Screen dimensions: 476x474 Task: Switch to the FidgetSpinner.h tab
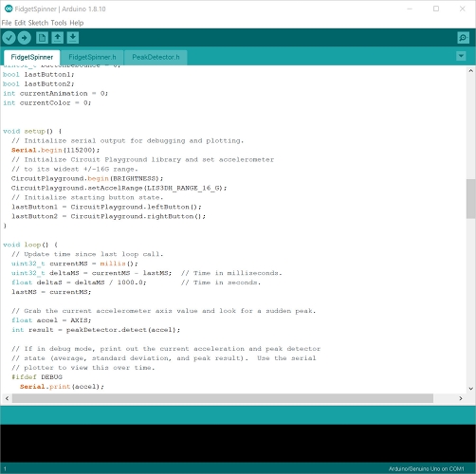(92, 57)
